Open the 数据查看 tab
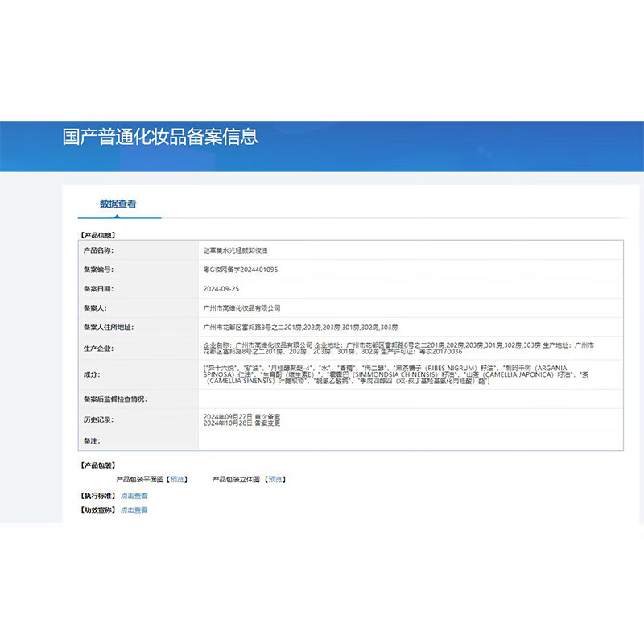 118,204
